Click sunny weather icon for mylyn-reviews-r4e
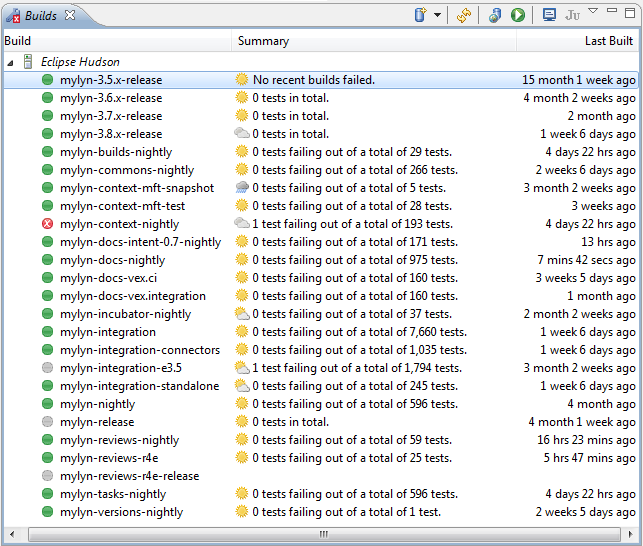 (x=242, y=457)
